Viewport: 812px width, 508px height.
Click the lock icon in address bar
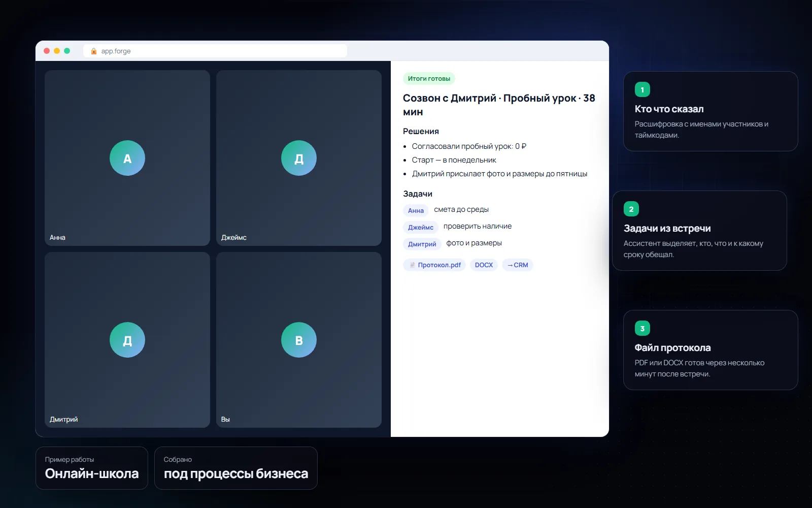point(94,51)
